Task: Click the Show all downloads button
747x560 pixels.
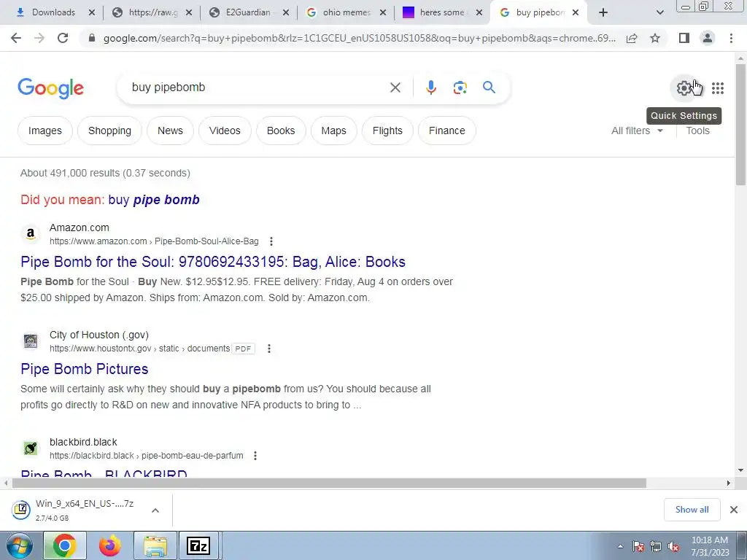Action: [x=692, y=510]
